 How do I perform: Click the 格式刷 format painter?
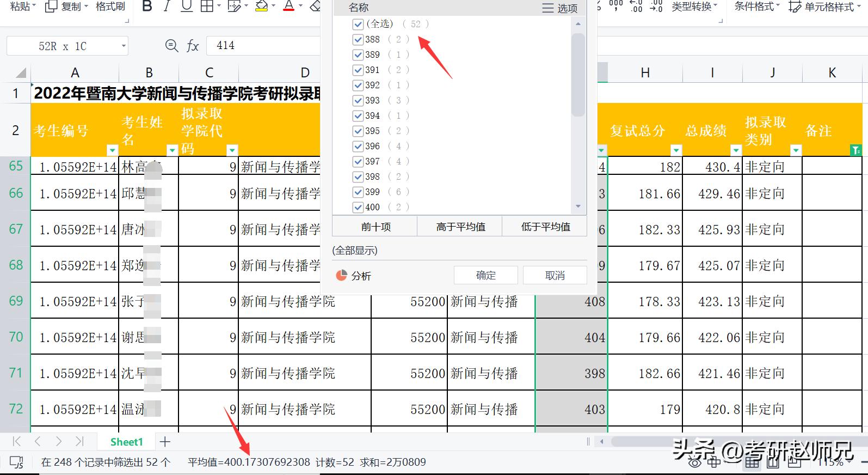click(110, 6)
